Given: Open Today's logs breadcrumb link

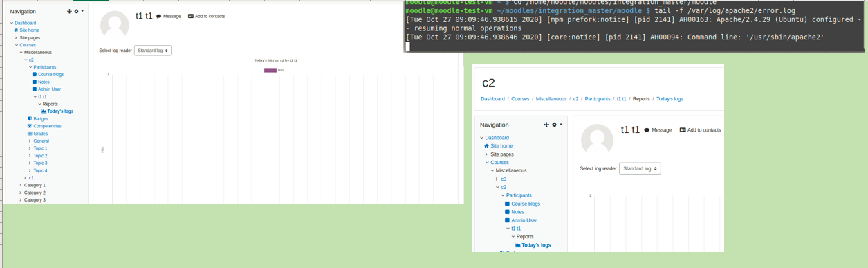Looking at the screenshot, I should pos(670,99).
